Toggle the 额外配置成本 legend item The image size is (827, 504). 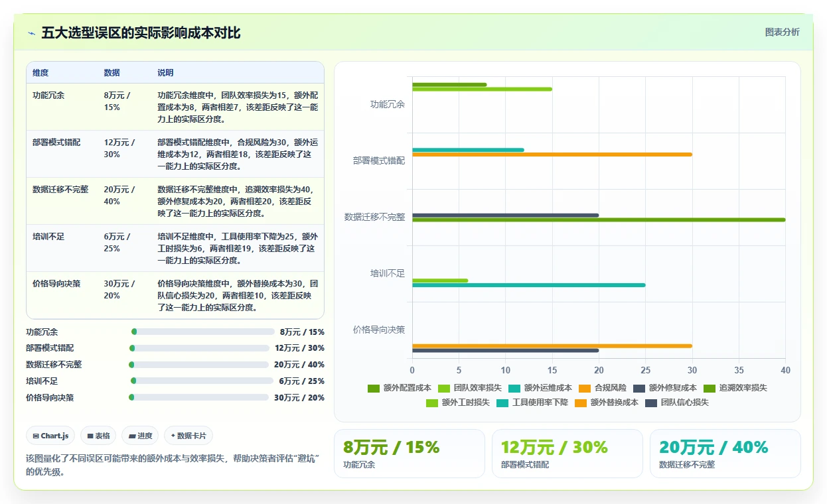click(400, 388)
